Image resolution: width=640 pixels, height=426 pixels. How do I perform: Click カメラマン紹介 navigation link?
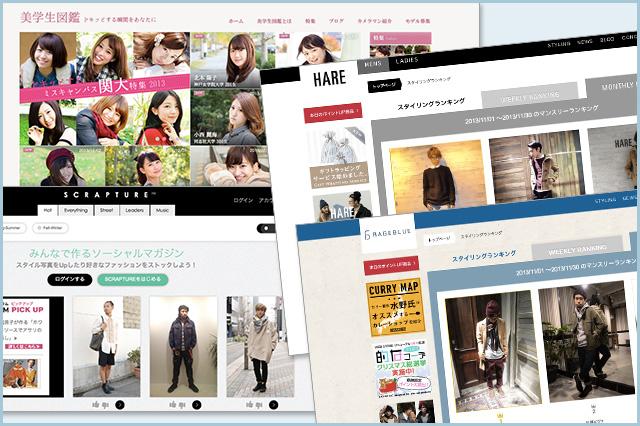374,21
